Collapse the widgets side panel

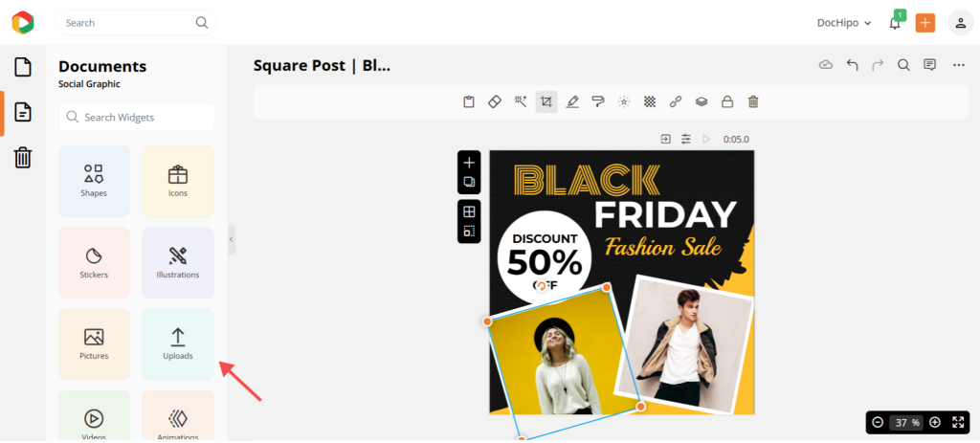231,239
